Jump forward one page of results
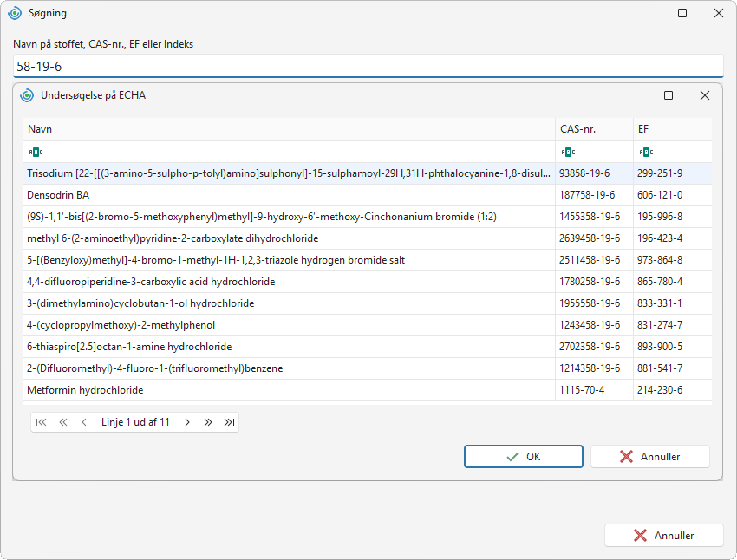 [x=208, y=422]
